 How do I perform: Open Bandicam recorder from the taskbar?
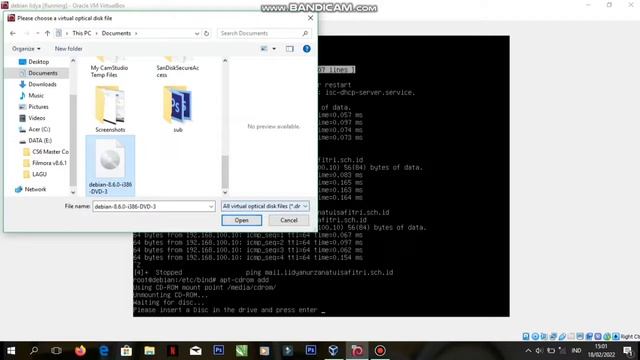tap(380, 351)
